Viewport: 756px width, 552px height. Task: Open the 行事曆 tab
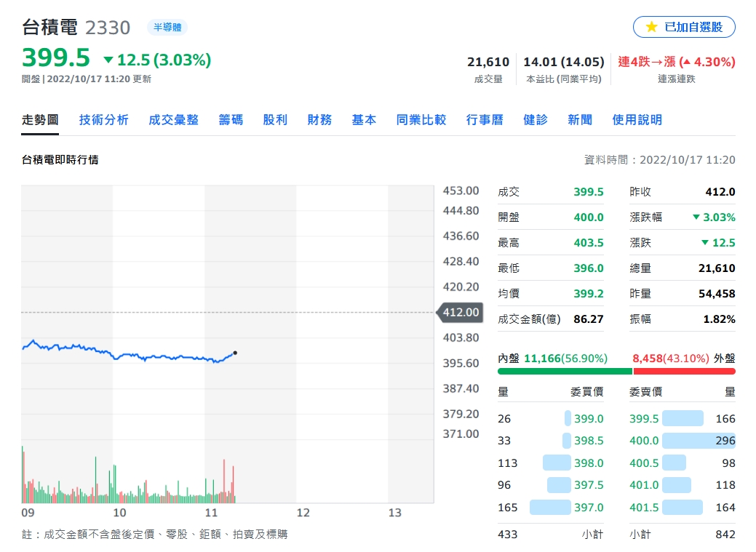tap(485, 119)
